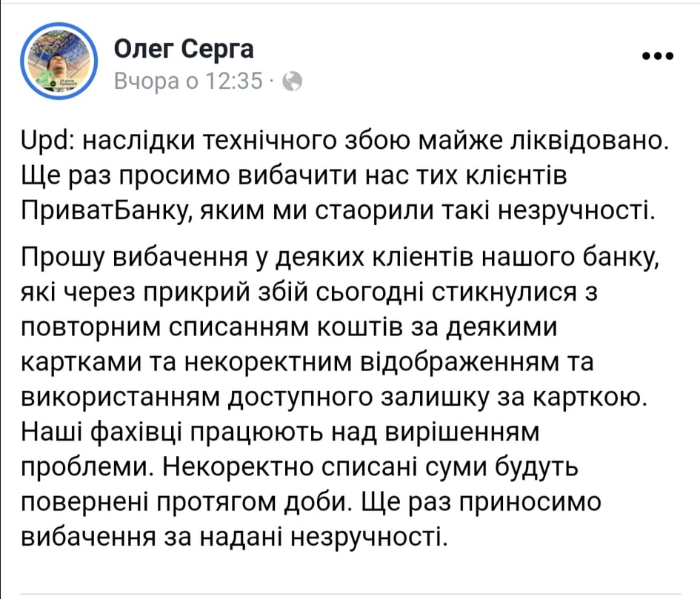Click the final words надані незручності
The image size is (700, 599).
pyautogui.click(x=322, y=538)
